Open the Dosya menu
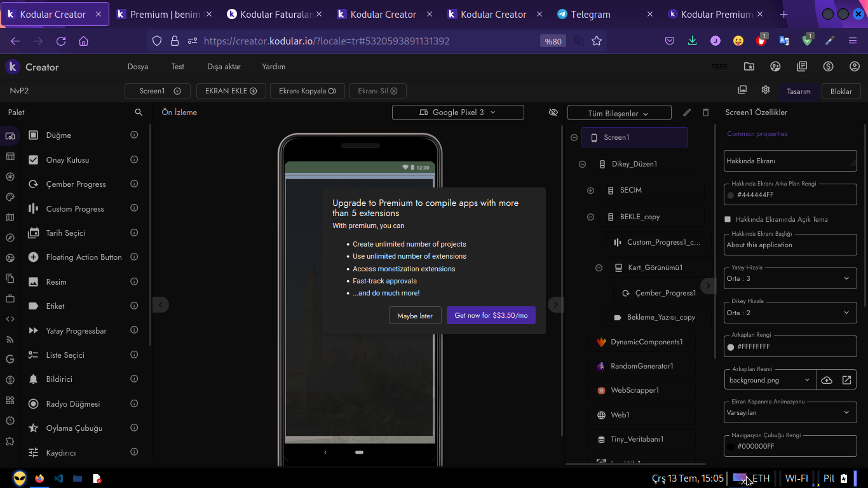 point(138,67)
